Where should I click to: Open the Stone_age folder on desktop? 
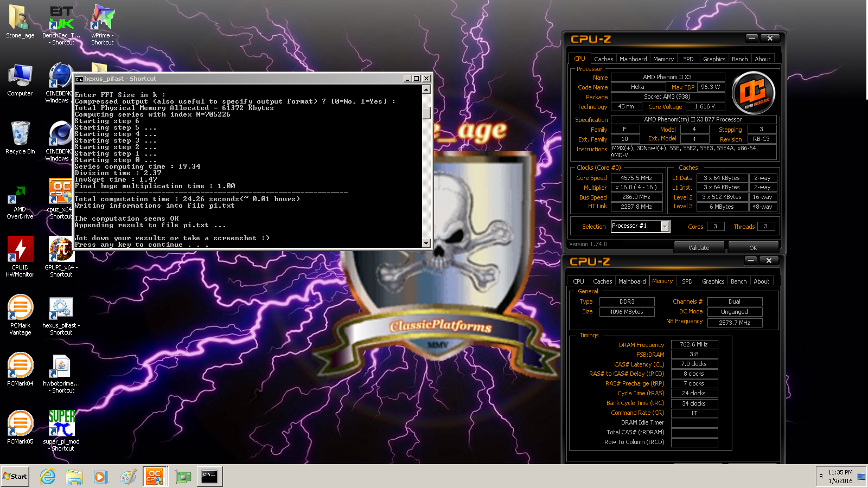pos(20,22)
